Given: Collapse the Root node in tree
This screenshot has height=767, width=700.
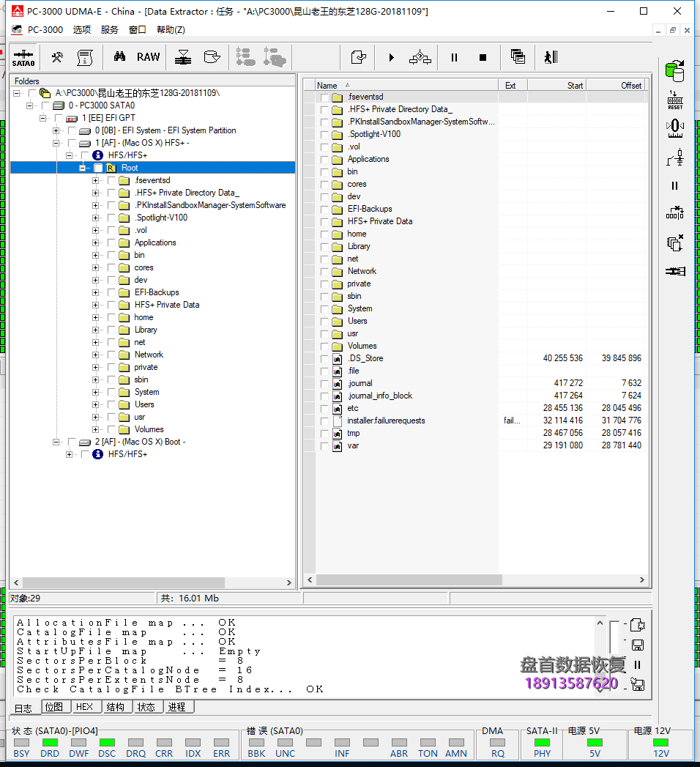Looking at the screenshot, I should pyautogui.click(x=82, y=168).
